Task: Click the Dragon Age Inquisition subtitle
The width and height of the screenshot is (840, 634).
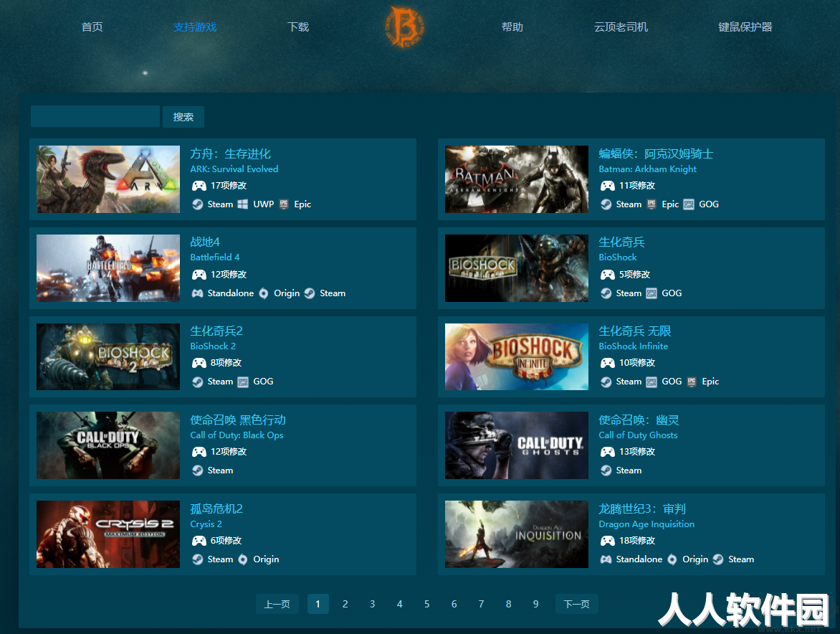Action: (x=646, y=524)
